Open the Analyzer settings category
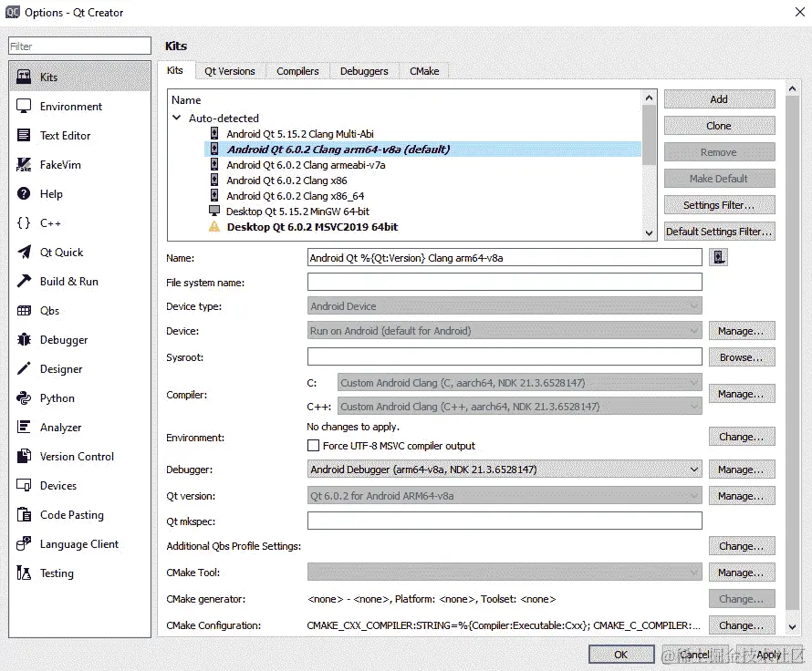This screenshot has width=812, height=671. coord(79,428)
